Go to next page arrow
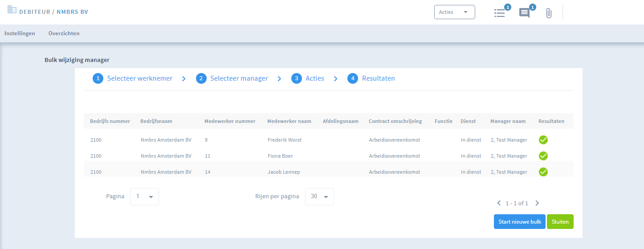This screenshot has width=644, height=249. [x=537, y=203]
